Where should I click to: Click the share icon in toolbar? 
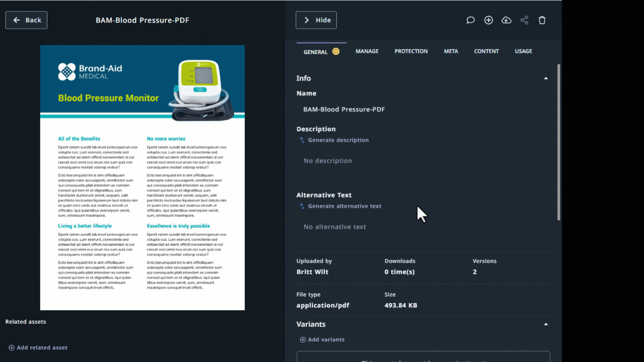(x=524, y=20)
